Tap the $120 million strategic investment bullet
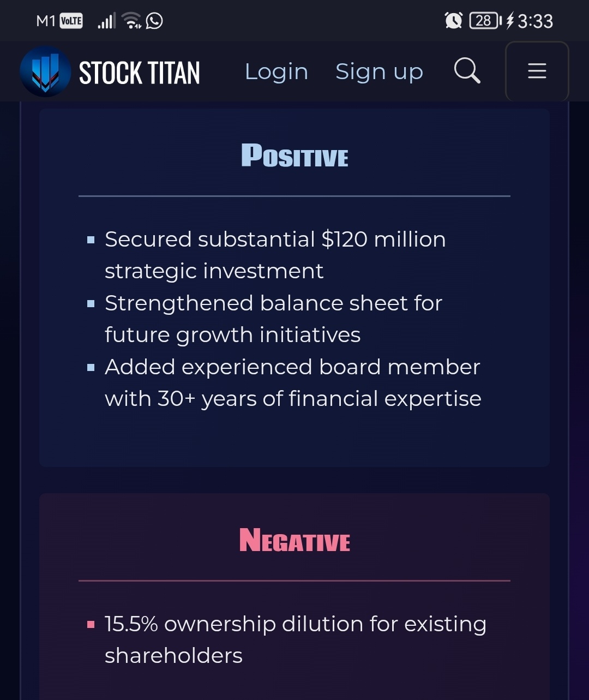Image resolution: width=589 pixels, height=700 pixels. [275, 255]
